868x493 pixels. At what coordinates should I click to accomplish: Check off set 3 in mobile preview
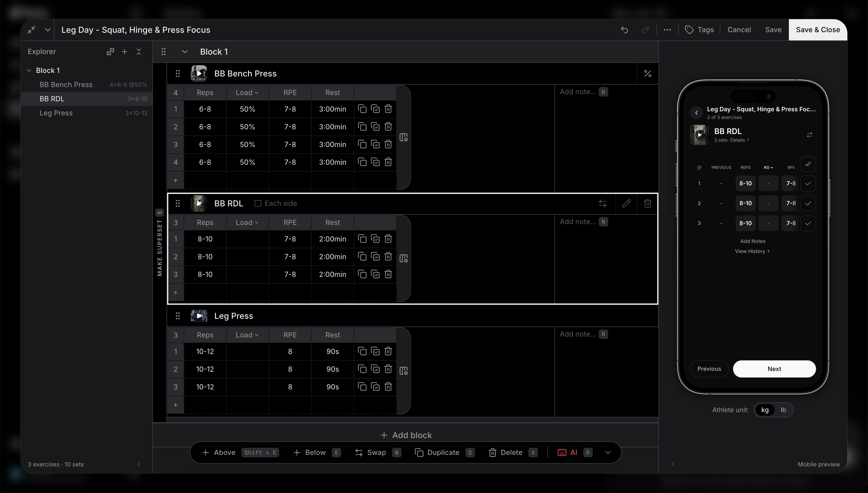click(x=808, y=223)
